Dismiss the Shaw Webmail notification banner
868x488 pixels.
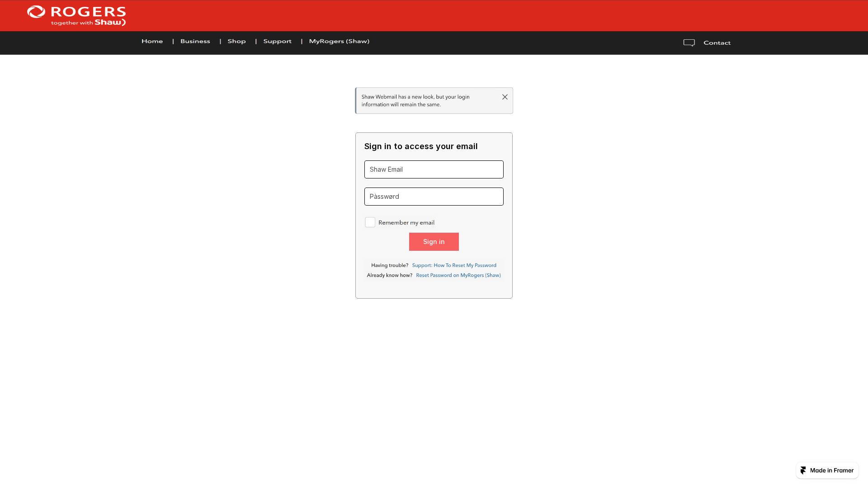pyautogui.click(x=505, y=97)
